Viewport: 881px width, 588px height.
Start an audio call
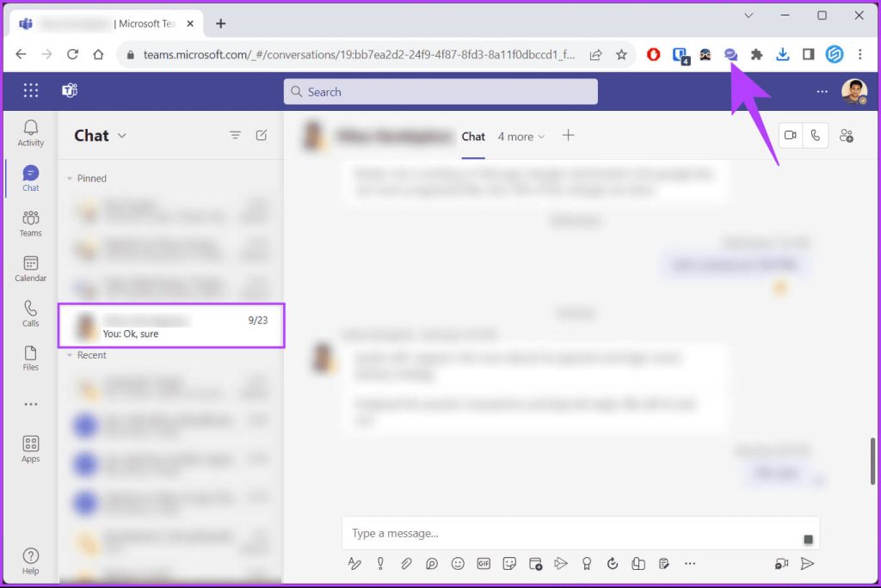click(x=816, y=135)
